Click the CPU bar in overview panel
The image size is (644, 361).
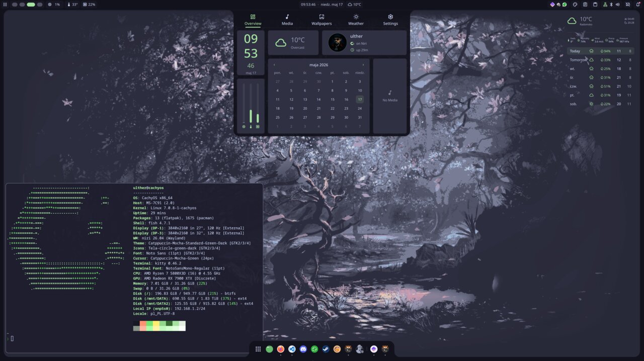tap(244, 103)
